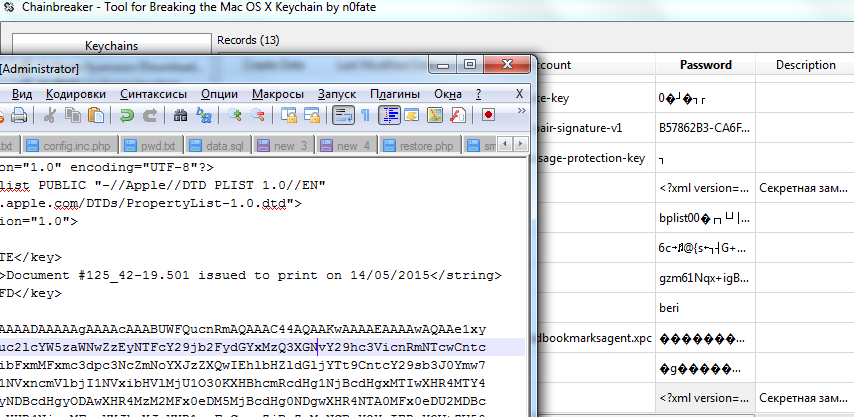Toggle show all characters pilcrow icon
Image resolution: width=854 pixels, height=417 pixels.
[365, 115]
